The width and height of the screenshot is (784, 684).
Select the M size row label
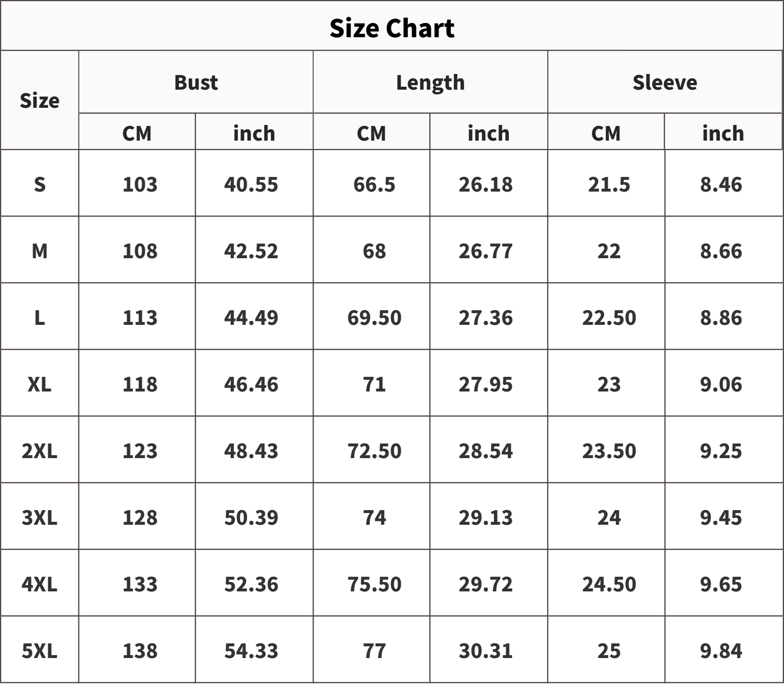40,251
